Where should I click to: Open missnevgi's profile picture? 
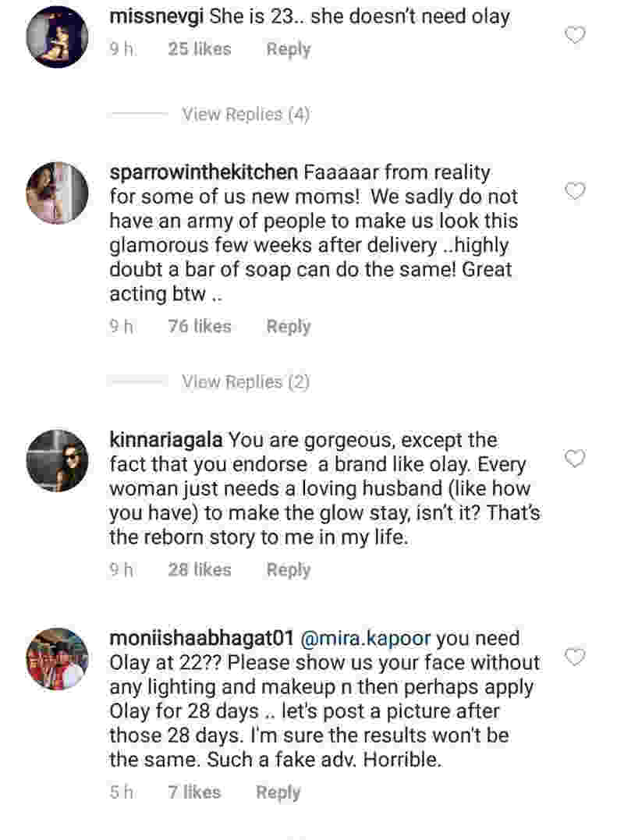coord(58,37)
